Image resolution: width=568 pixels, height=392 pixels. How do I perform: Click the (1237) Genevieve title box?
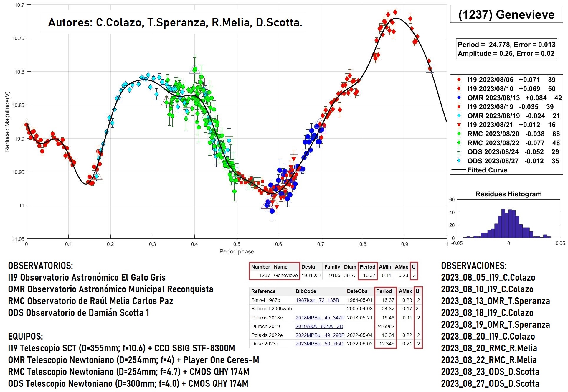(506, 14)
